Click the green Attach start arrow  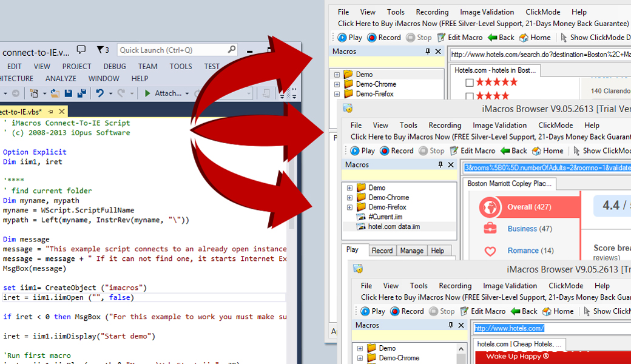coord(147,93)
